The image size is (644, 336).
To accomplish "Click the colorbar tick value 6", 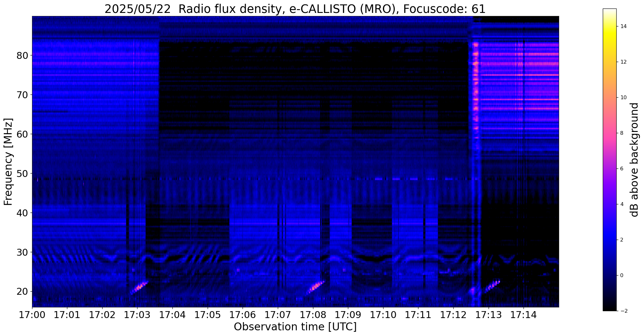I will coord(621,169).
